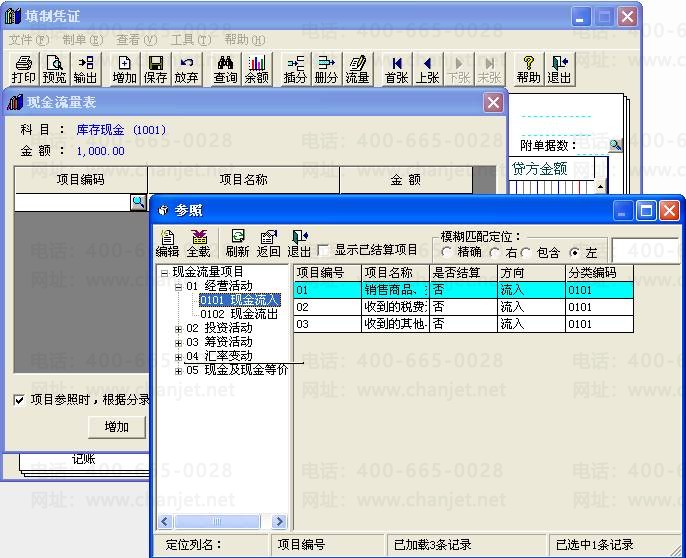Open 预览 print preview in the toolbar
The height and width of the screenshot is (558, 686).
click(x=54, y=69)
